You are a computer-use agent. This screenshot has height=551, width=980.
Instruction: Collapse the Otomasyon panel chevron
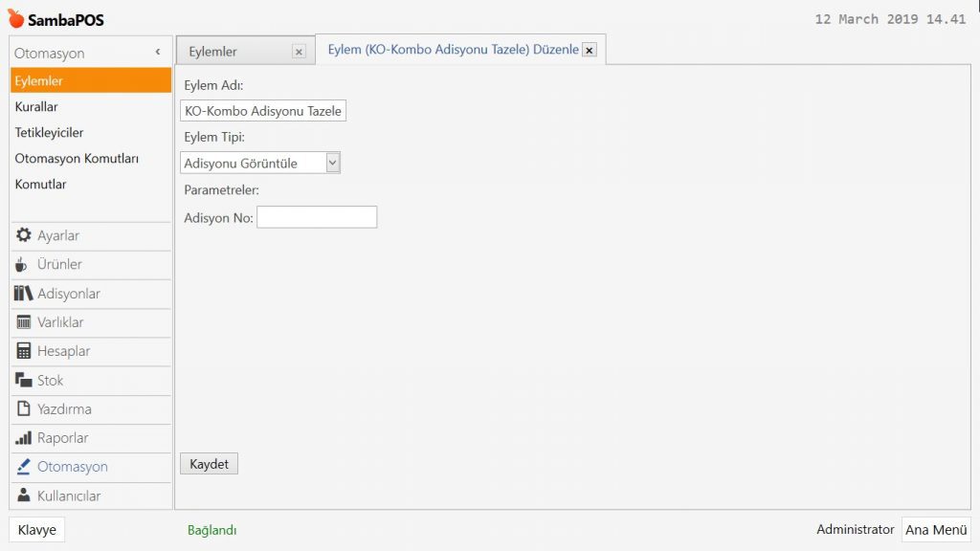click(x=158, y=53)
